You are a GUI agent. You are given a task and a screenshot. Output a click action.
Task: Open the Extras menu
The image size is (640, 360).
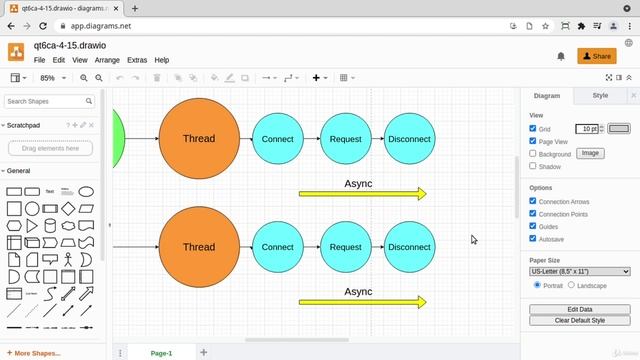click(137, 60)
